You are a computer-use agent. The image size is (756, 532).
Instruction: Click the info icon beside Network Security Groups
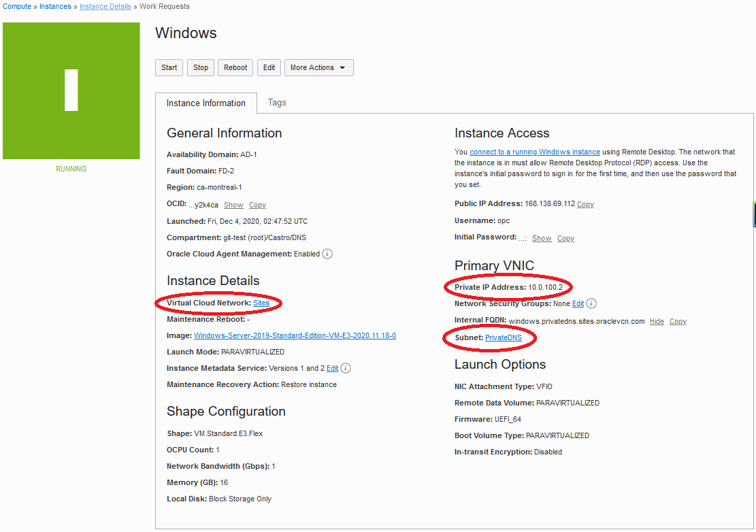[591, 303]
